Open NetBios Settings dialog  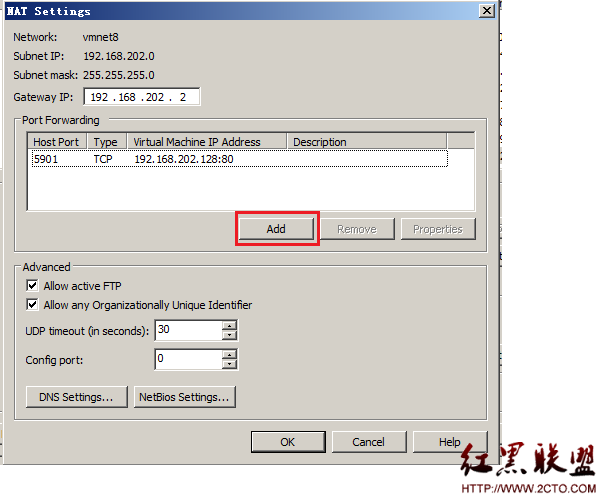click(x=185, y=397)
